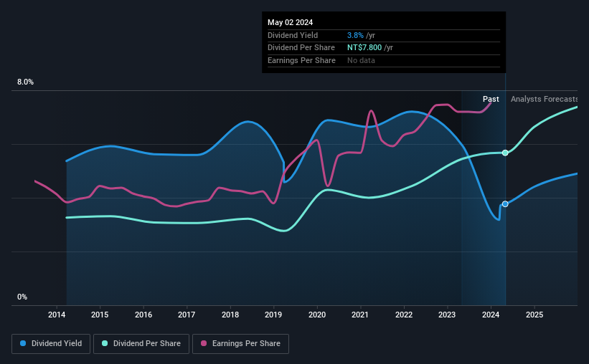
Task: Click the 2023 x-axis label
Action: coord(447,315)
